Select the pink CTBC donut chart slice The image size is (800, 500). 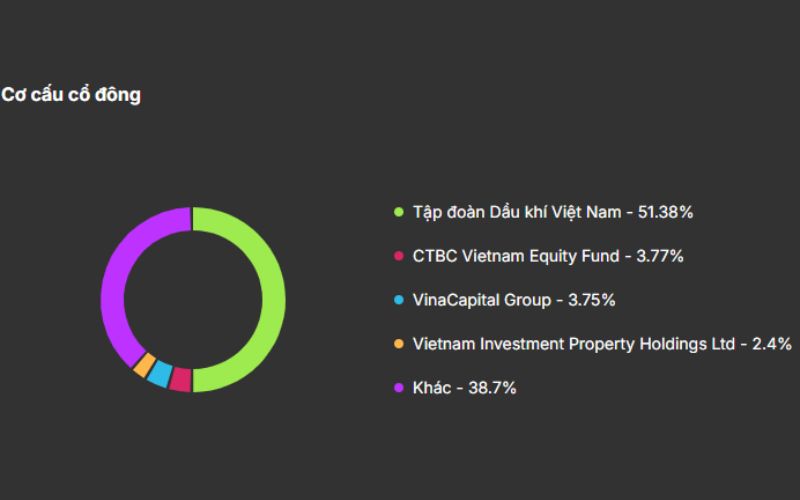coord(180,380)
